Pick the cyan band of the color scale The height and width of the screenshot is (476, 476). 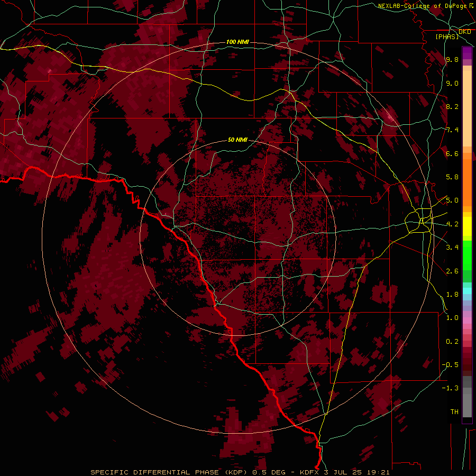[x=467, y=291]
